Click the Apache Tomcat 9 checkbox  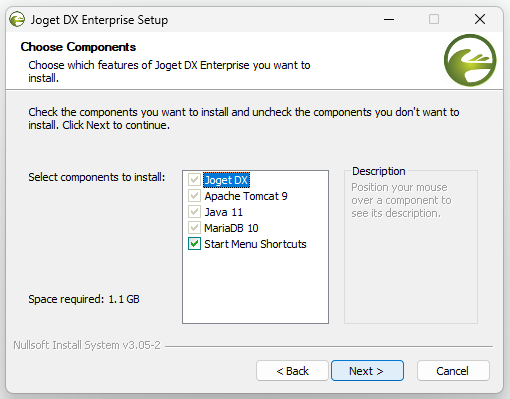click(x=194, y=196)
